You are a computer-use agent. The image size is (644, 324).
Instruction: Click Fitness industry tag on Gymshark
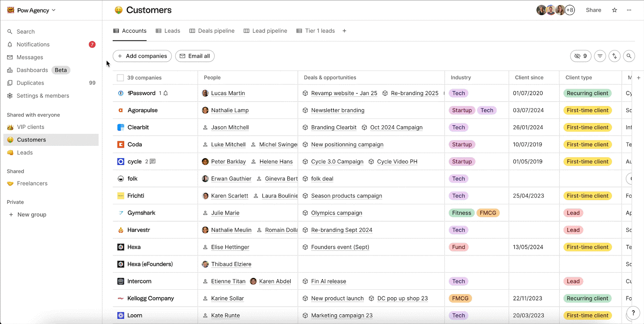461,213
